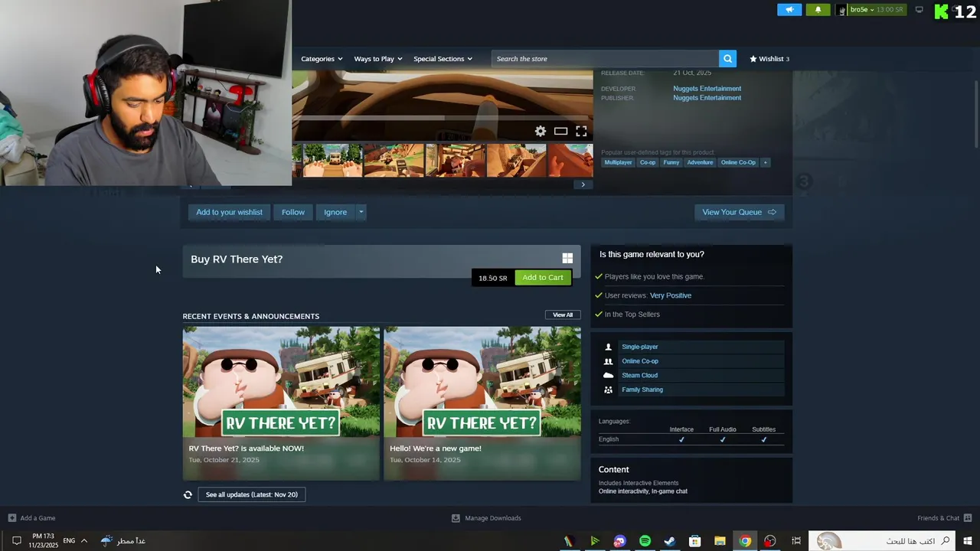
Task: Open the Family Sharing feature link
Action: (x=642, y=390)
